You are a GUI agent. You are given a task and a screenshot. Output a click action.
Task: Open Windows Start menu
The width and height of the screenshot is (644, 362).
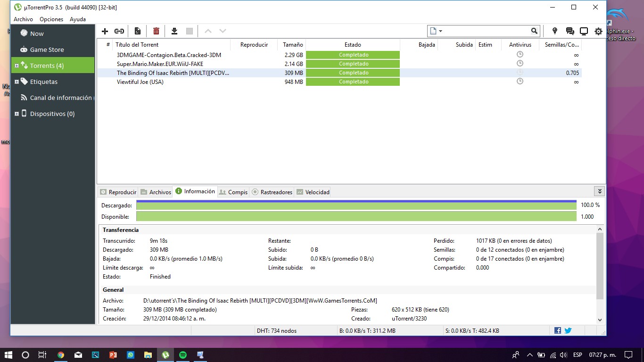pos(8,354)
